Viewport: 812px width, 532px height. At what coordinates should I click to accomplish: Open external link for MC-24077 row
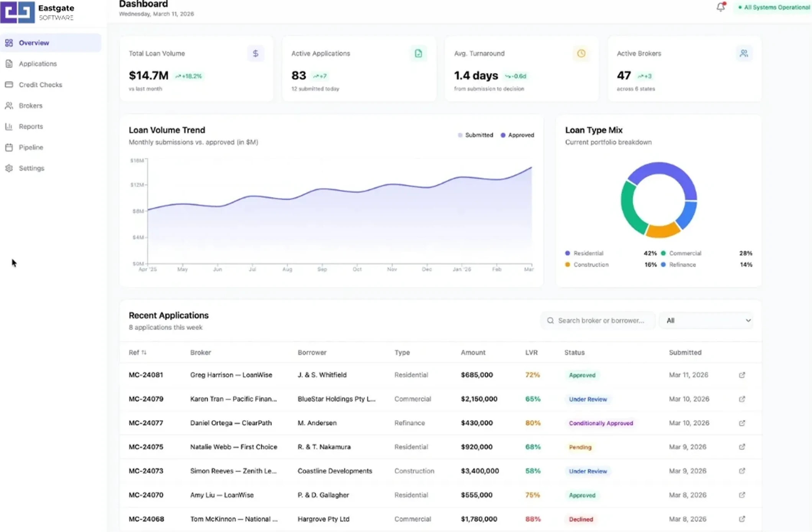pos(742,423)
